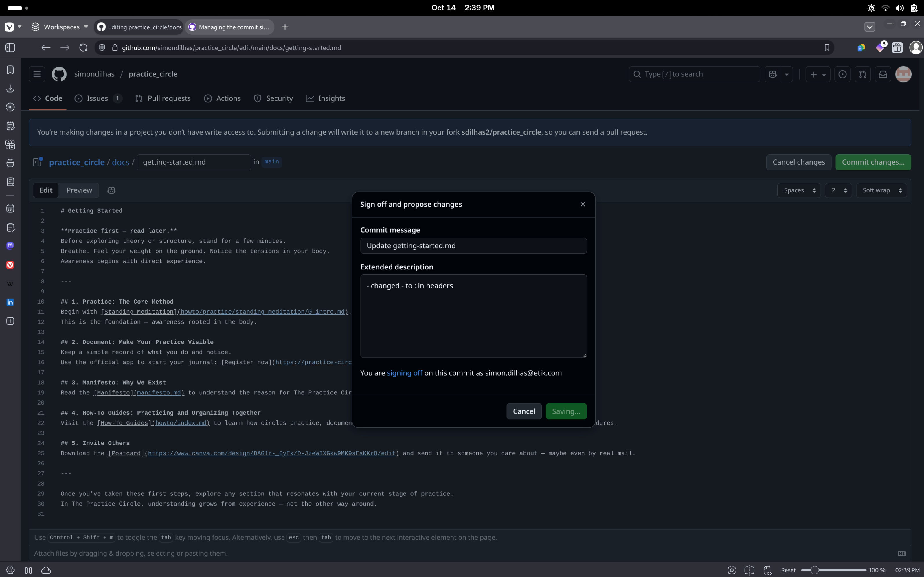Open the Spaces indent mode dropdown
924x577 pixels.
[799, 190]
